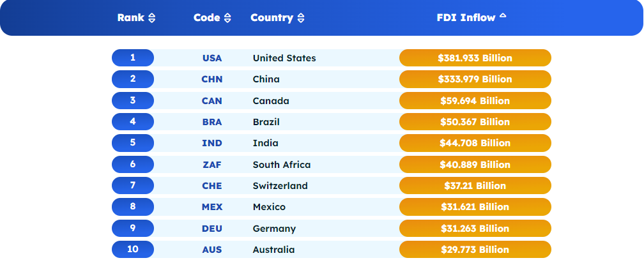Click the Code column sort arrows

click(228, 19)
